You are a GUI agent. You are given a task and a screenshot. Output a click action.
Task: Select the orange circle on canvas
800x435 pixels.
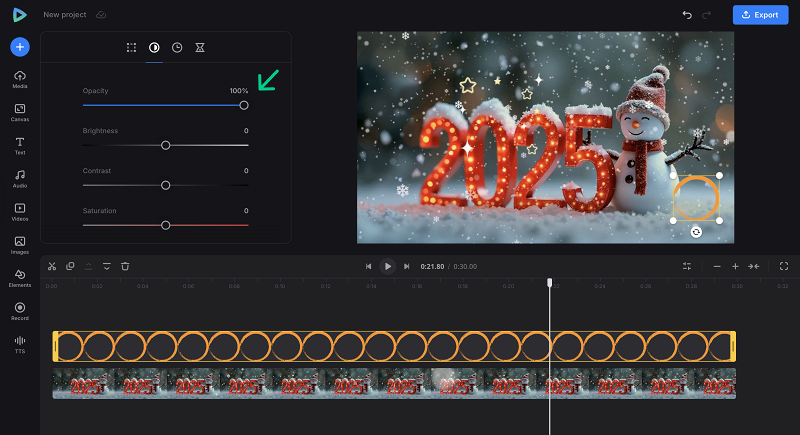696,198
